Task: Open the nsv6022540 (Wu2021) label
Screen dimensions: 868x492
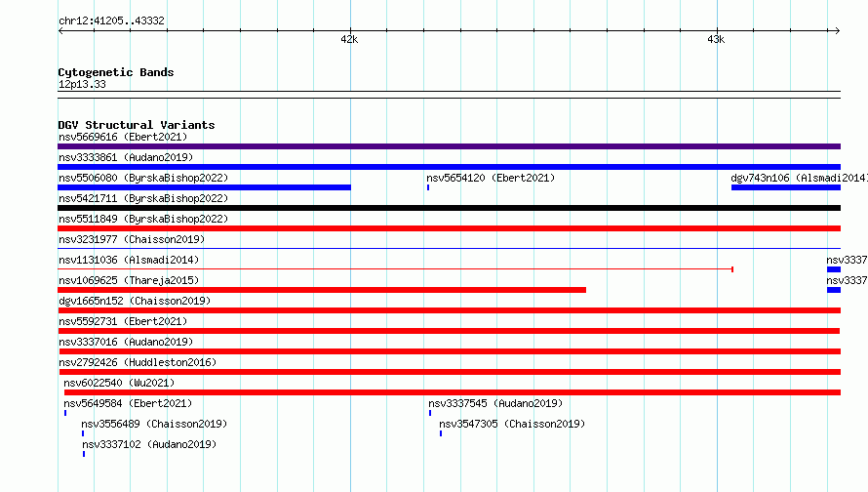Action: (x=119, y=383)
